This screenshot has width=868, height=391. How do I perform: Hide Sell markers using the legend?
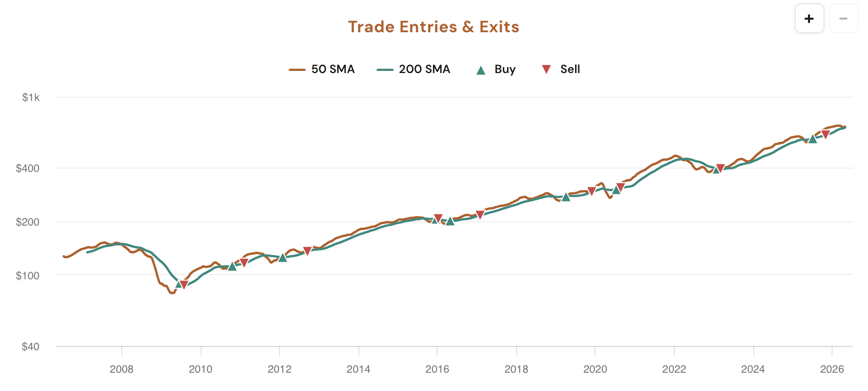click(x=570, y=69)
